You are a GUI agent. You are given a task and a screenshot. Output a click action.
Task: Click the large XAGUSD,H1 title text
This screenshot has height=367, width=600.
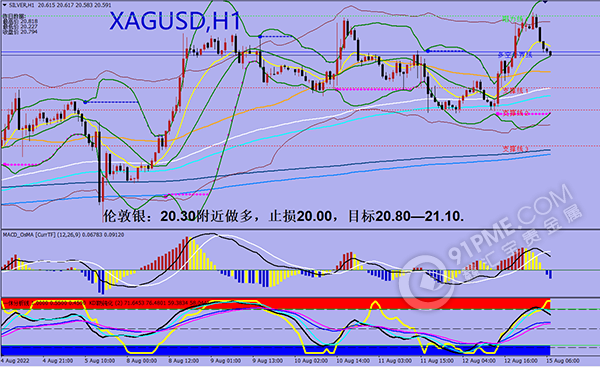175,21
